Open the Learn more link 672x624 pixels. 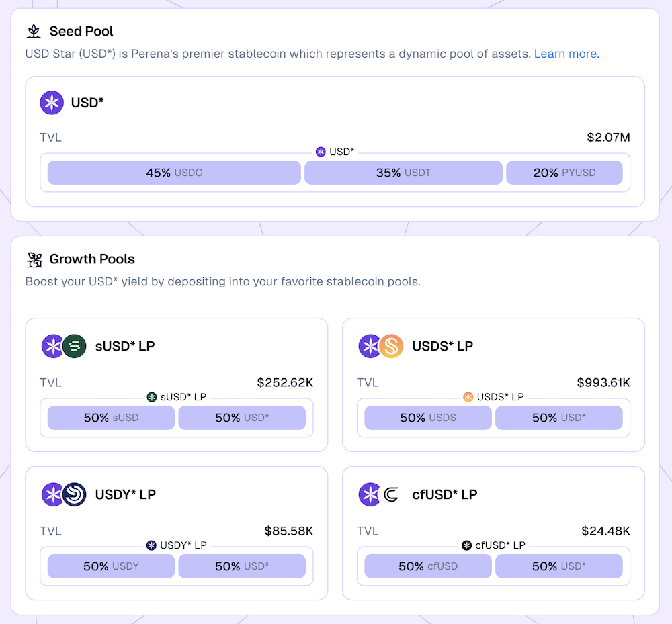566,54
